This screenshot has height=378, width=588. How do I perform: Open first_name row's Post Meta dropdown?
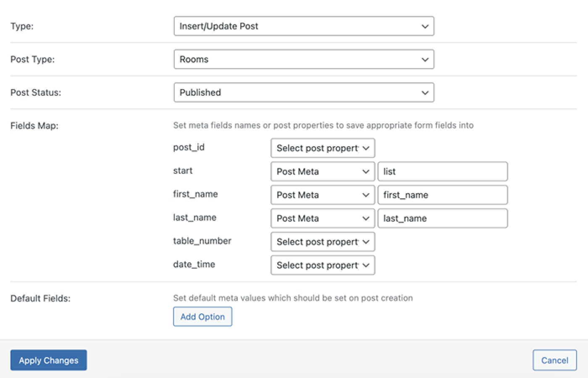point(323,195)
